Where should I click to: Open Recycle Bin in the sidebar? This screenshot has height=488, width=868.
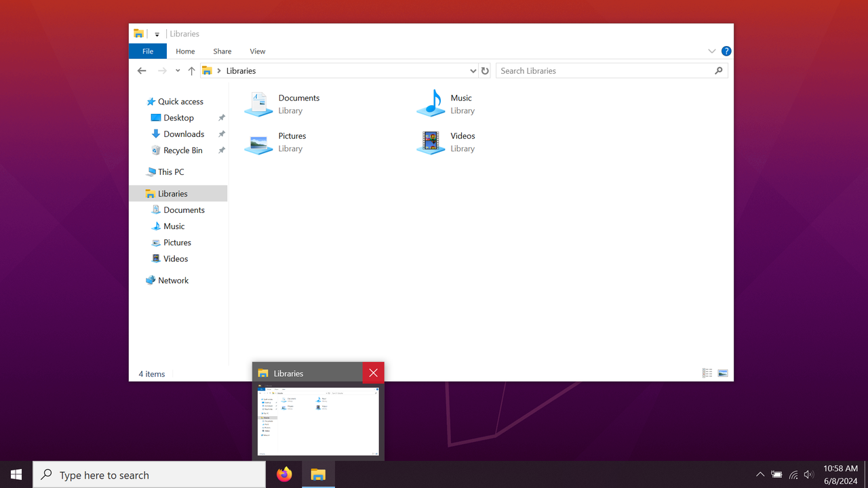coord(183,150)
